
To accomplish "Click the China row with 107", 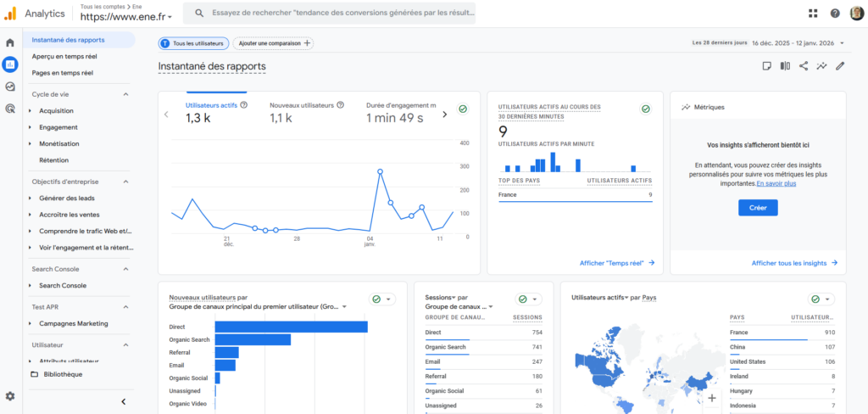I will coord(782,347).
